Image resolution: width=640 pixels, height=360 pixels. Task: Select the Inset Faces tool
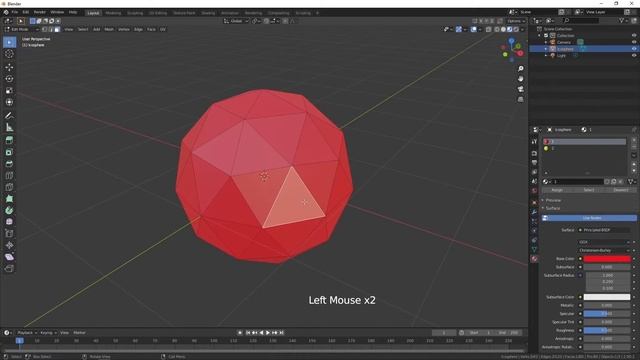coord(9,152)
